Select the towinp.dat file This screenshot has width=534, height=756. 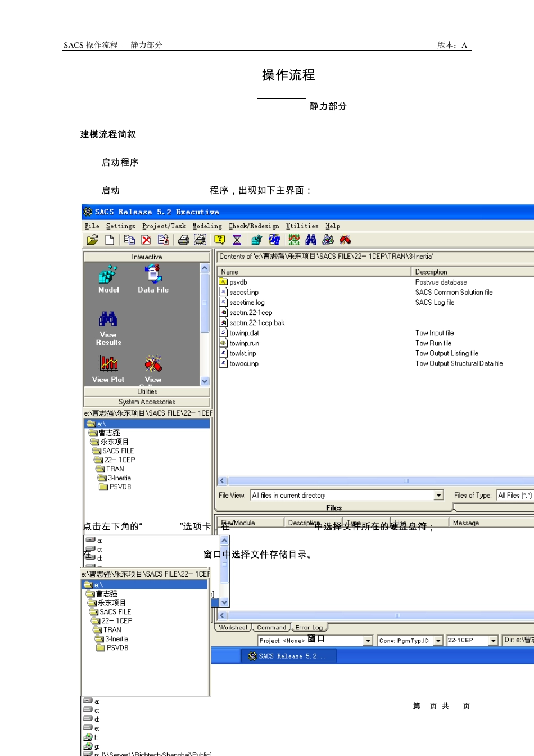(x=239, y=333)
